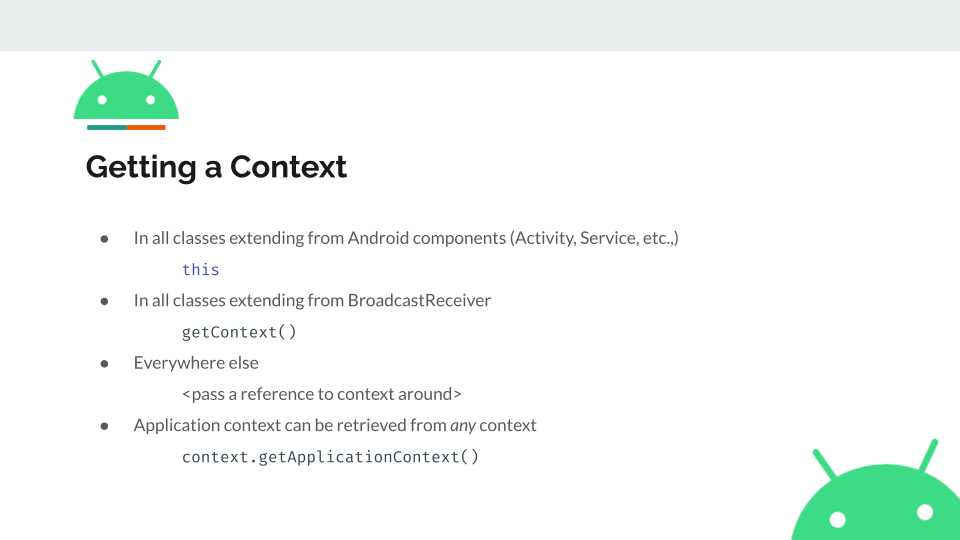The height and width of the screenshot is (540, 960).
Task: Click the teal underline bar beneath the logo
Action: pos(107,127)
